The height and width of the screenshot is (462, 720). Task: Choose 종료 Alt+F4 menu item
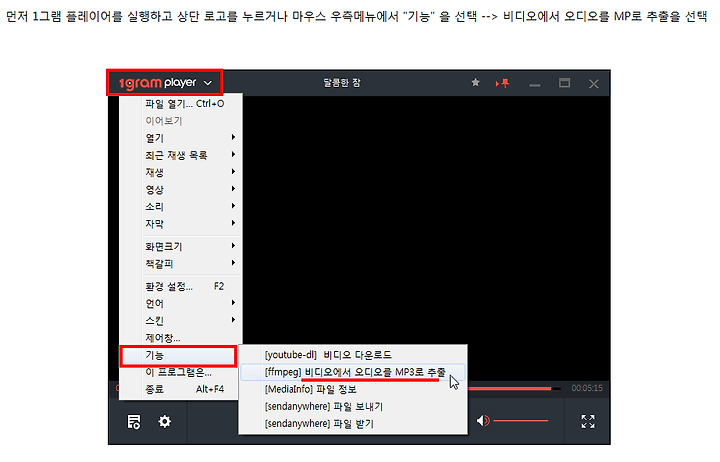point(179,389)
